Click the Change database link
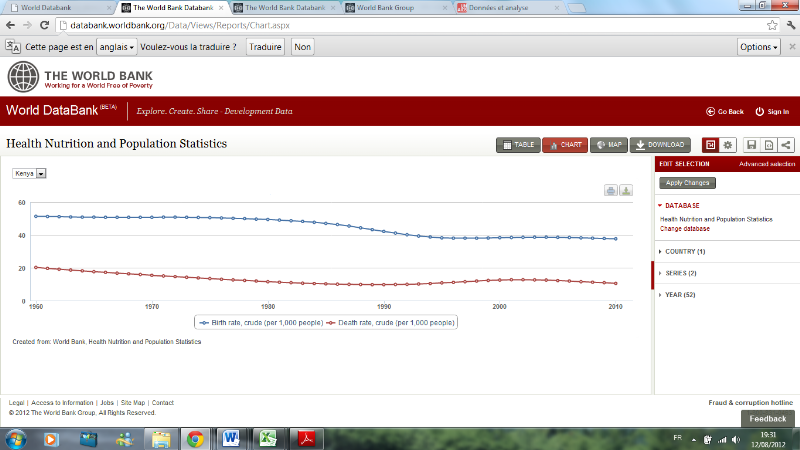The height and width of the screenshot is (450, 800). coord(685,229)
